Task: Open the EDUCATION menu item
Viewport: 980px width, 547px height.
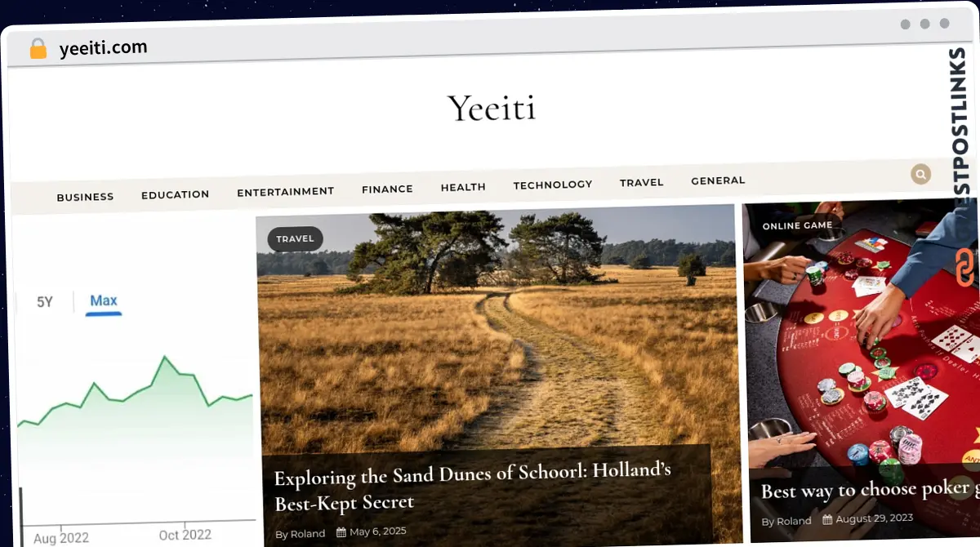Action: (175, 194)
